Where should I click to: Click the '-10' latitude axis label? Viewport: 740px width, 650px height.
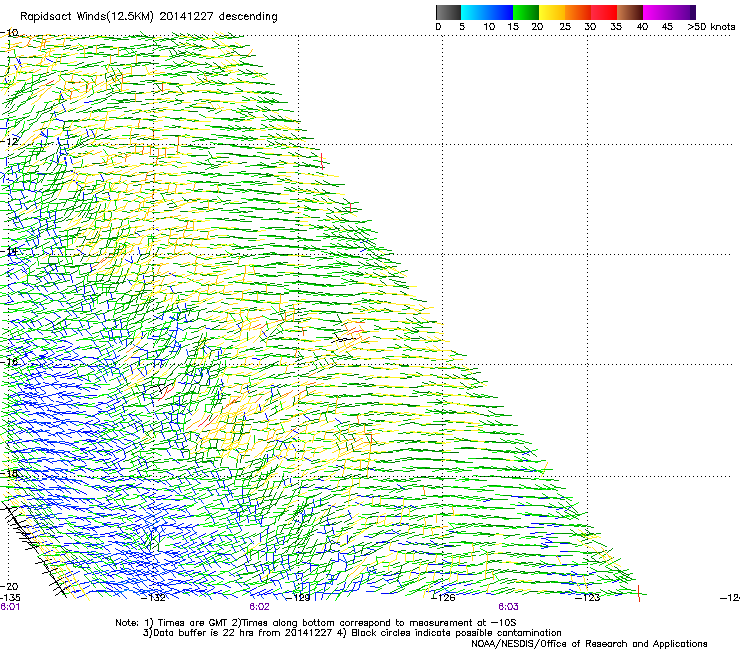coord(9,33)
